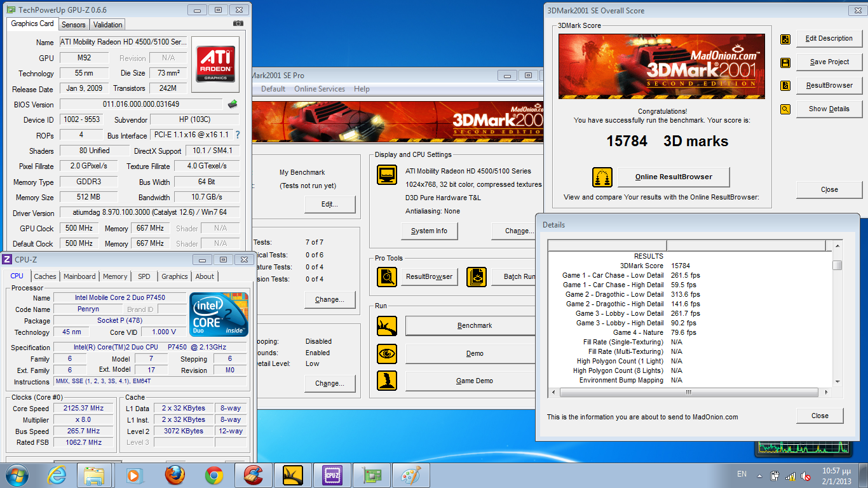
Task: Open the Graphics tab in CPU-Z
Action: [175, 276]
